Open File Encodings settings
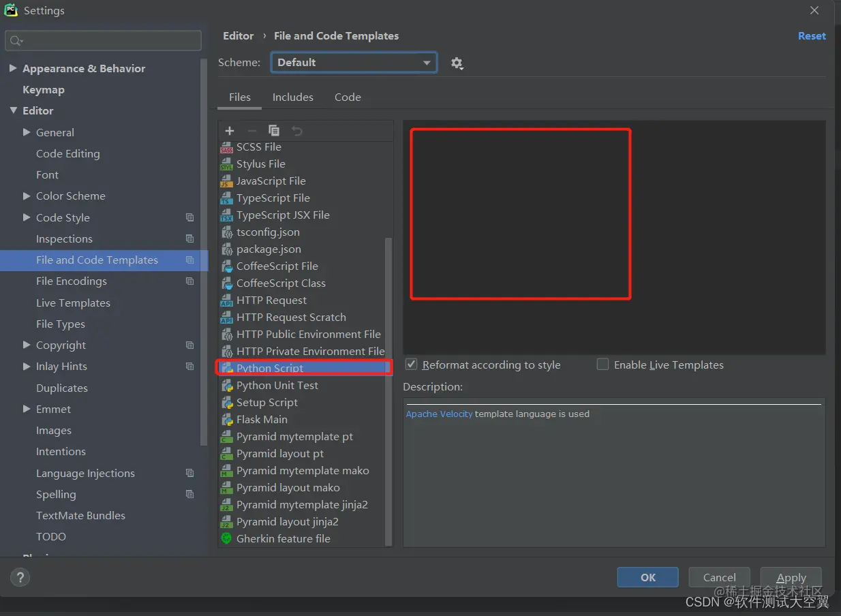The image size is (841, 616). click(x=71, y=281)
